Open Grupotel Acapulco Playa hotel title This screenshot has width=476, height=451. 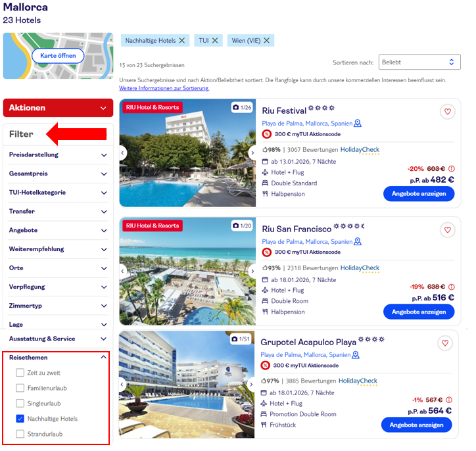[x=308, y=342]
